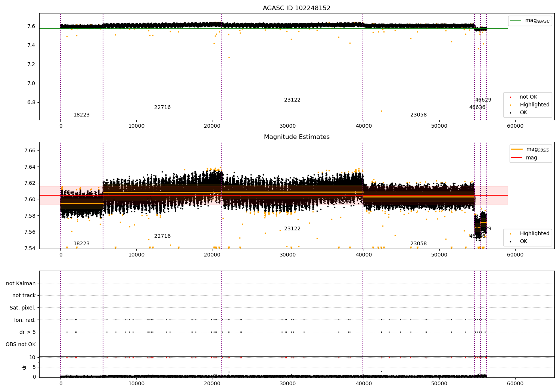This screenshot has width=560, height=392.
Task: Click x-axis tick 30000 under top plot
Action: pos(288,126)
